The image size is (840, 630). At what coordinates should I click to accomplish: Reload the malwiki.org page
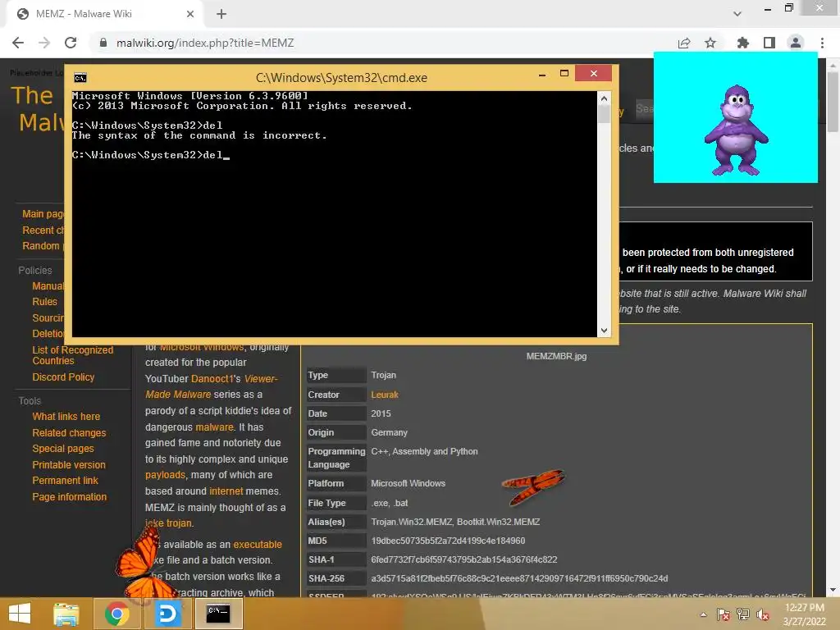pyautogui.click(x=71, y=43)
